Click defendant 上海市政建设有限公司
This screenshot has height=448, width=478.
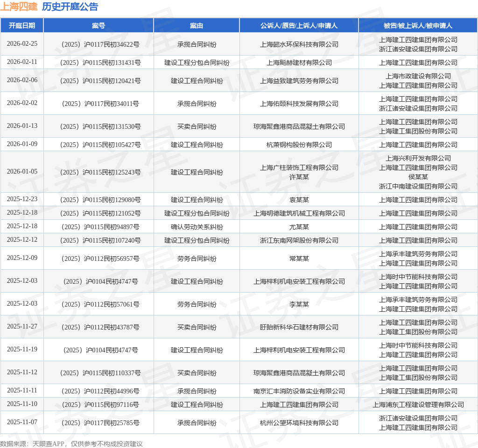[418, 76]
